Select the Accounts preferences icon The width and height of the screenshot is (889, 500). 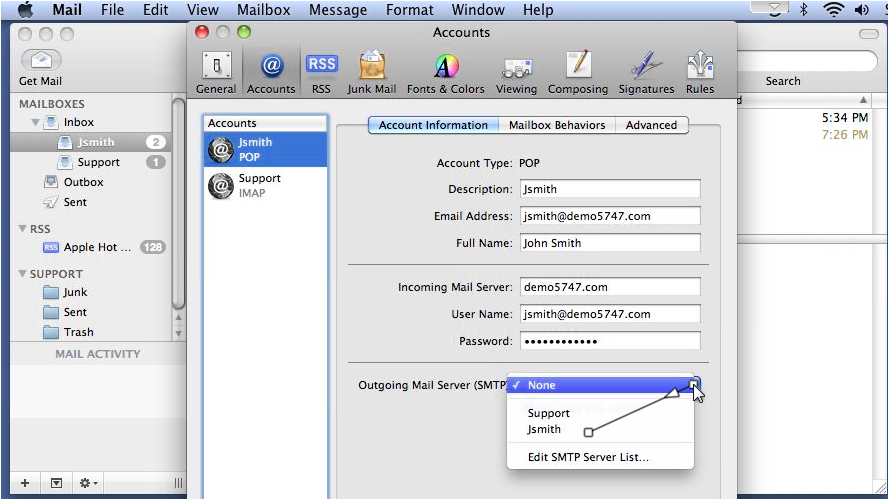point(271,73)
